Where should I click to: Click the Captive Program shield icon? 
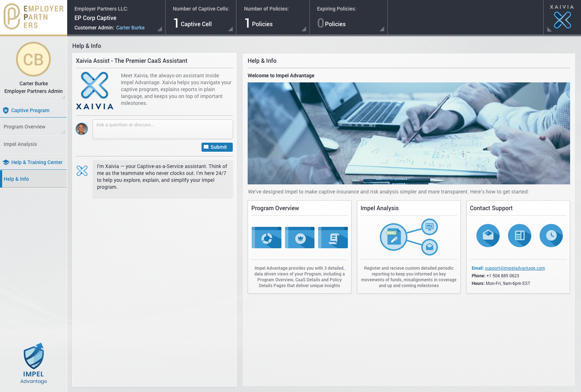pos(6,110)
